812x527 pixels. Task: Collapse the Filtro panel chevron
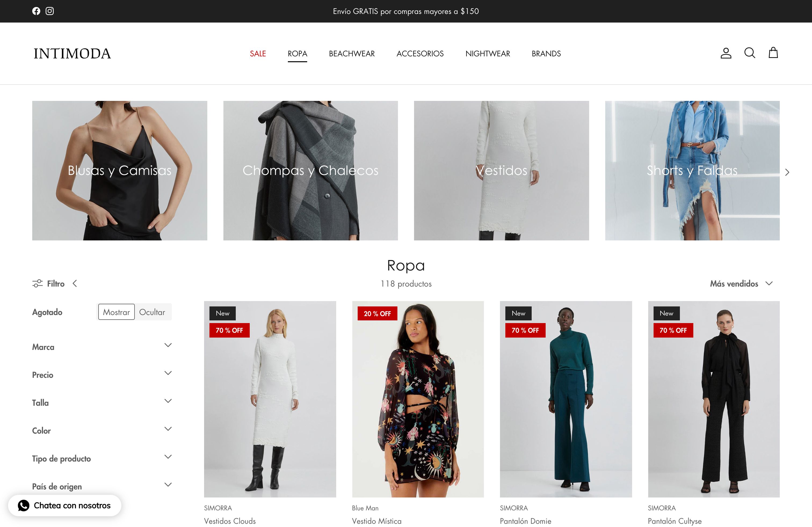click(75, 283)
